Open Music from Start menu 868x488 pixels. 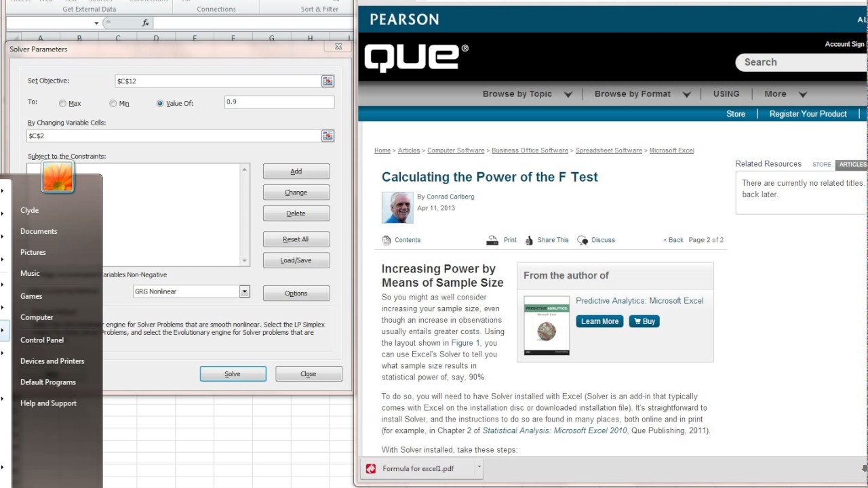point(30,273)
